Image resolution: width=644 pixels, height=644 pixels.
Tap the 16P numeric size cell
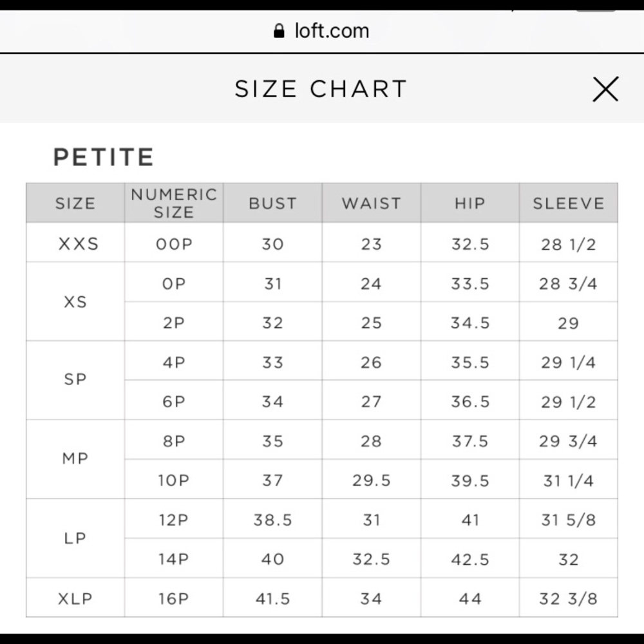click(x=174, y=598)
